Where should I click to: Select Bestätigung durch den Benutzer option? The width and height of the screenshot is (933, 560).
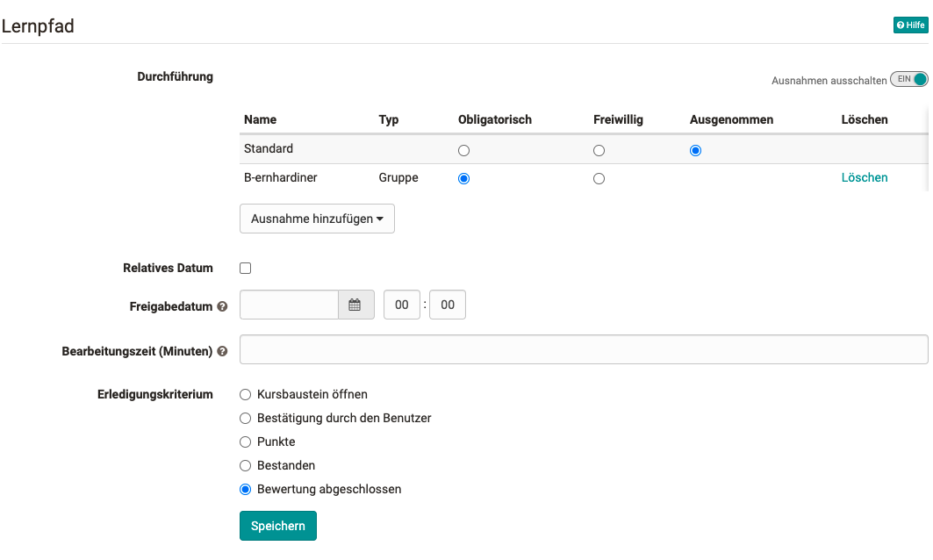pyautogui.click(x=246, y=419)
